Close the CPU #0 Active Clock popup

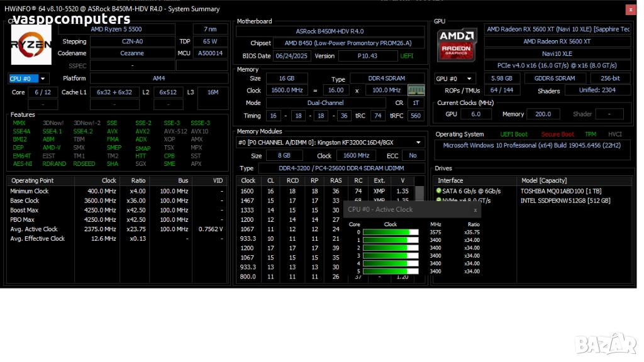[475, 210]
